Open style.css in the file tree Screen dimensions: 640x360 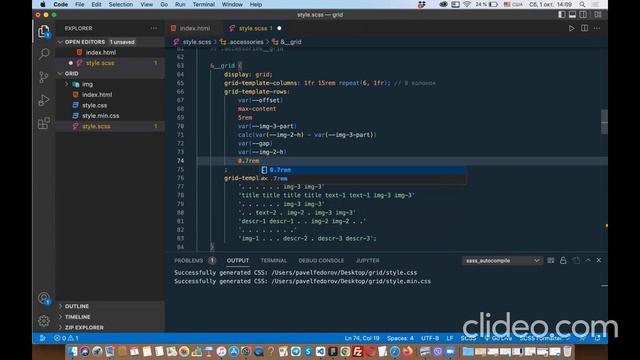(x=94, y=105)
